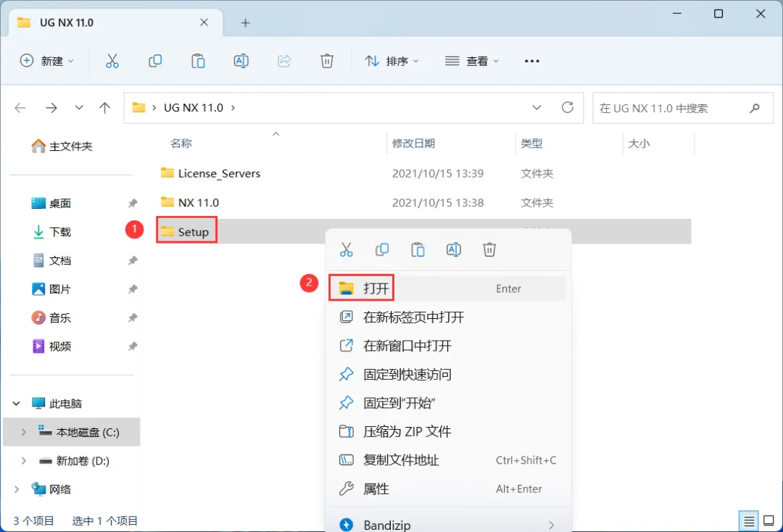783x532 pixels.
Task: Open recent locations chevron dropdown
Action: coord(79,108)
